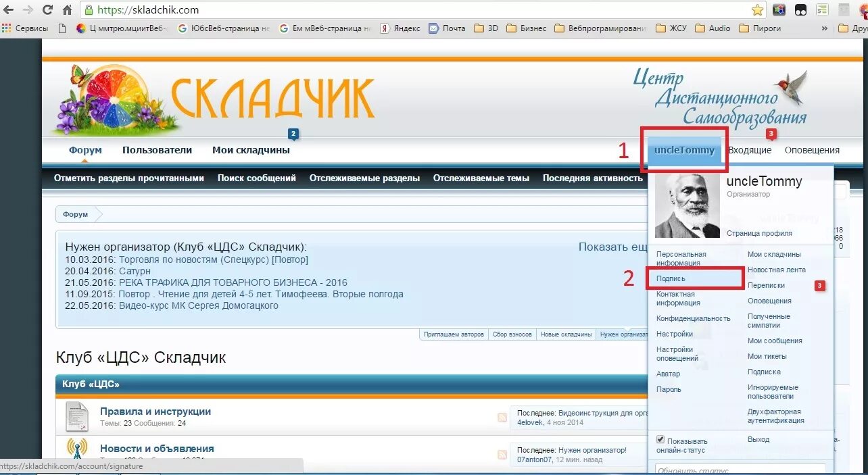868x475 pixels.
Task: Click Последняя активность link
Action: (x=592, y=178)
